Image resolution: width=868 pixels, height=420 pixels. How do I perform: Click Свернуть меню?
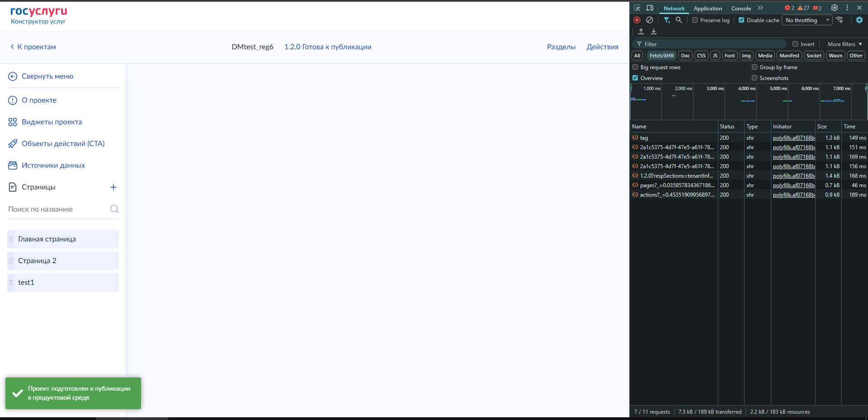click(x=47, y=76)
